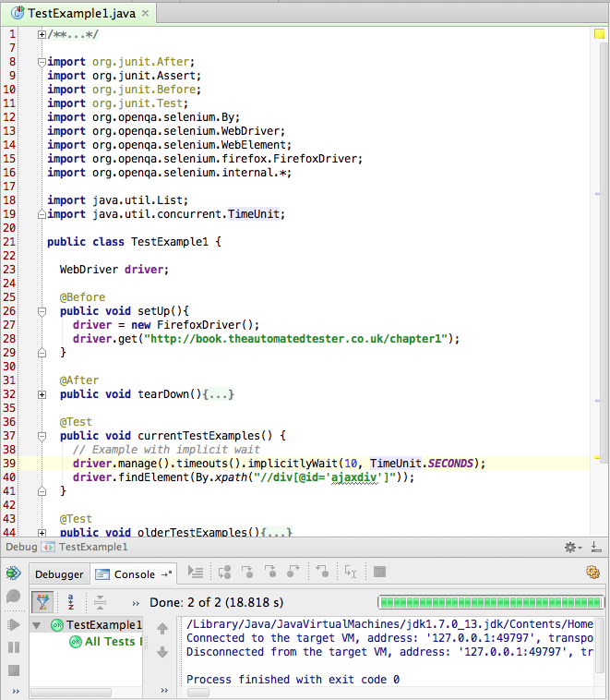Click the tearDown {...} folded placeholder
Screen dimensions: 610x700
tap(218, 394)
